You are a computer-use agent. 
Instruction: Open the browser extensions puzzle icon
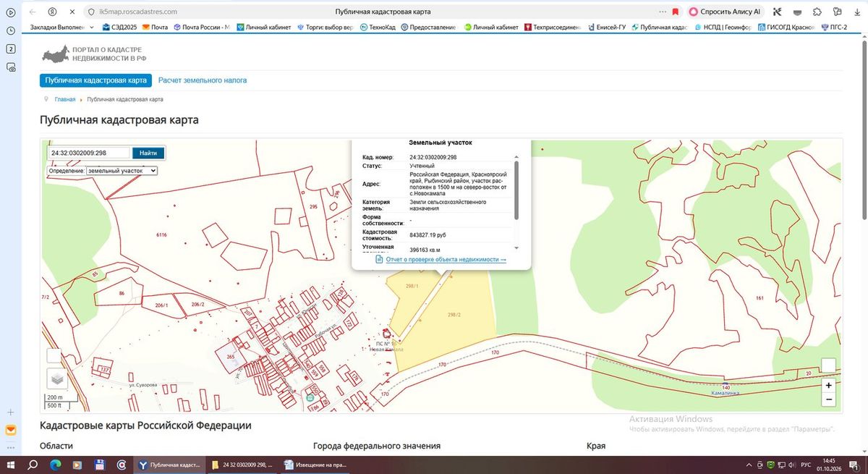click(817, 12)
